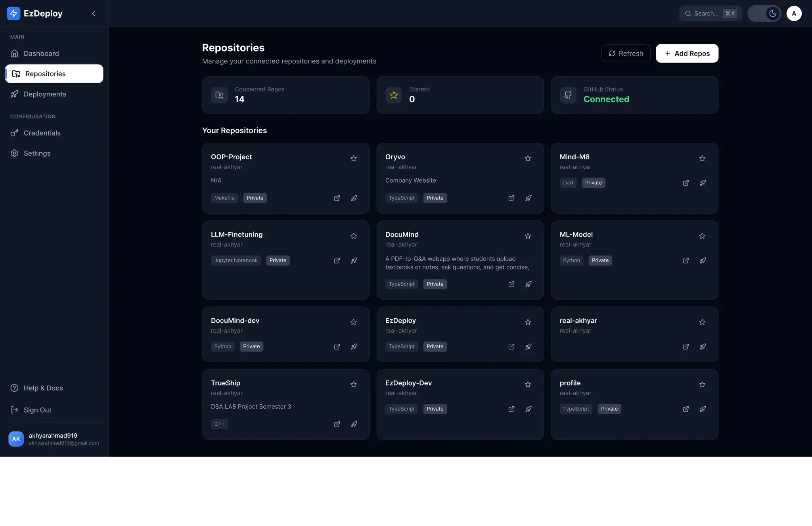Screen dimensions: 812x526
Task: Star the Oryvo repository
Action: tap(528, 159)
